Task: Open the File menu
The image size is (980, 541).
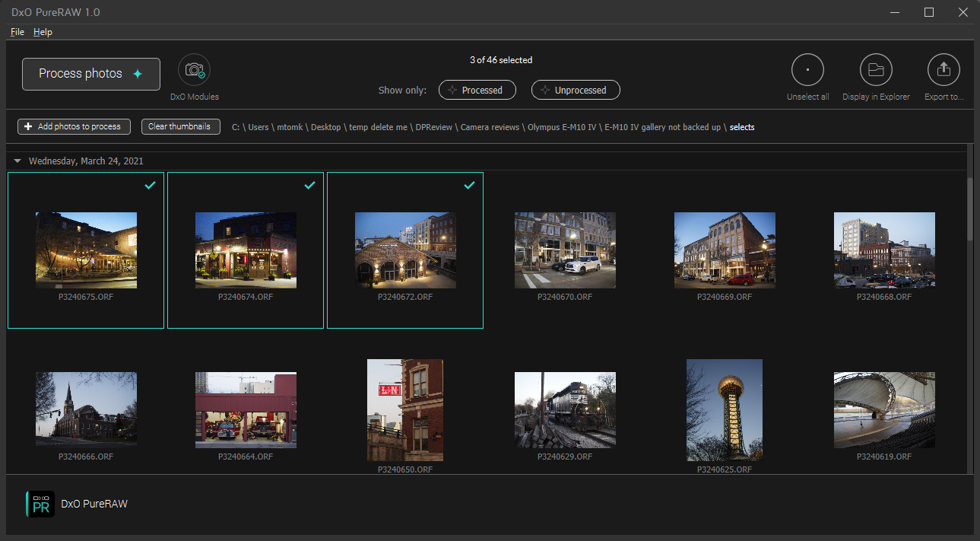Action: pyautogui.click(x=17, y=32)
